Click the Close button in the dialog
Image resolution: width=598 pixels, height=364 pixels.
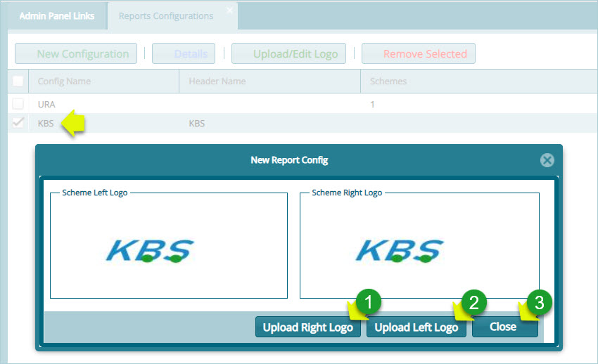pyautogui.click(x=505, y=327)
